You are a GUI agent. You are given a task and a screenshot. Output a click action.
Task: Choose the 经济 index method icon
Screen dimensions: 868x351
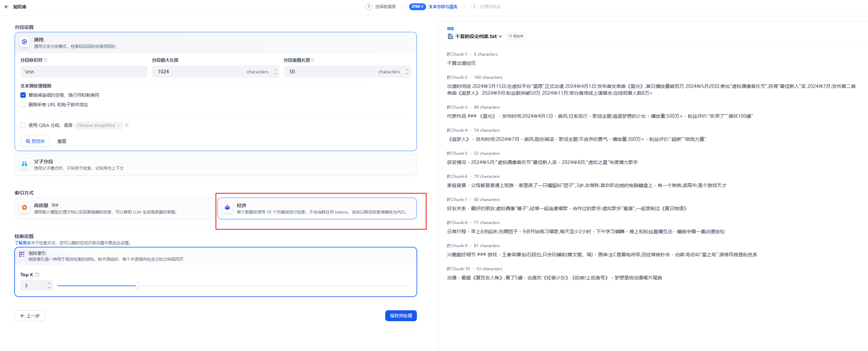click(x=227, y=208)
